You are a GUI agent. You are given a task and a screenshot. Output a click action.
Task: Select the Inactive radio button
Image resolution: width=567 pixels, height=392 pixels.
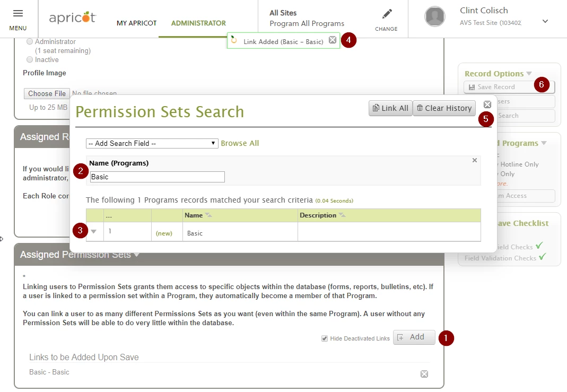(30, 59)
